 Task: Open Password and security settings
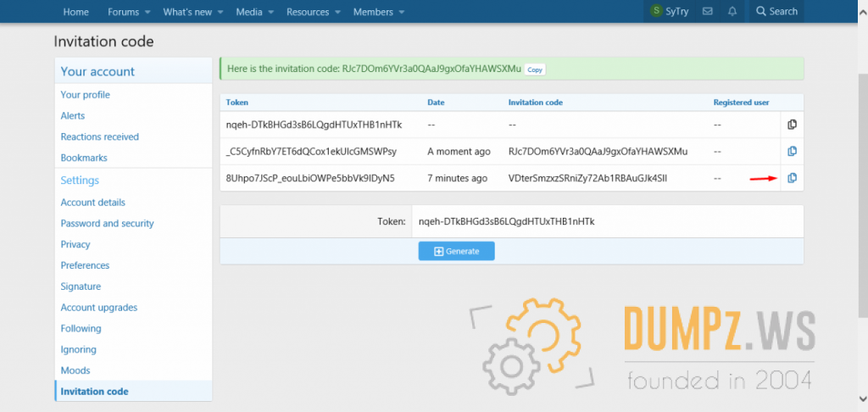(x=107, y=224)
